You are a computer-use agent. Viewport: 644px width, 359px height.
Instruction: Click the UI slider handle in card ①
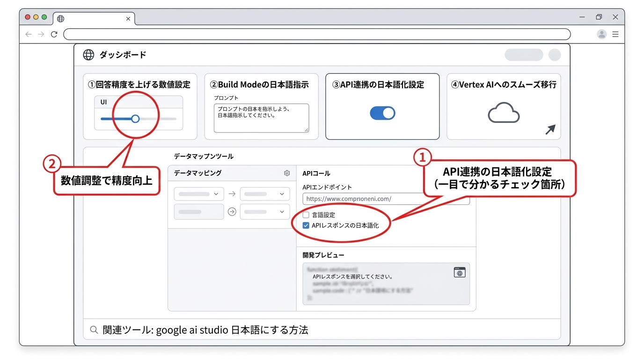(135, 119)
